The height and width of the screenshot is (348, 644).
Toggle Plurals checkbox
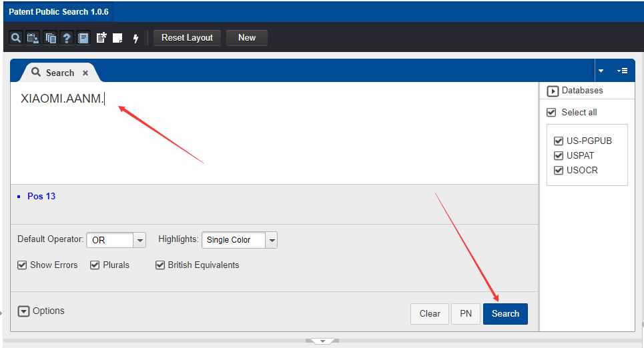[x=95, y=265]
